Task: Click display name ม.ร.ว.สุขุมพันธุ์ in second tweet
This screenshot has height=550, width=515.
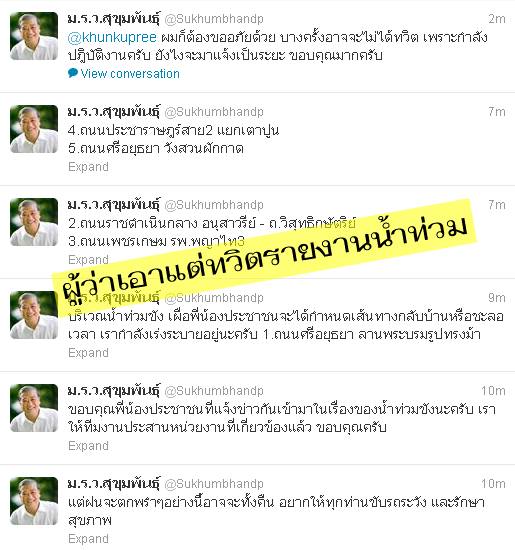Action: (x=114, y=112)
